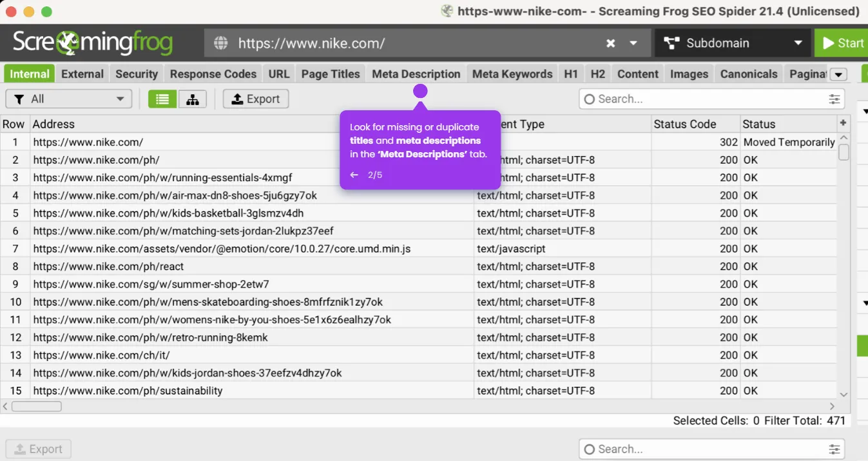This screenshot has width=868, height=461.
Task: Open the Security tab
Action: coord(137,74)
